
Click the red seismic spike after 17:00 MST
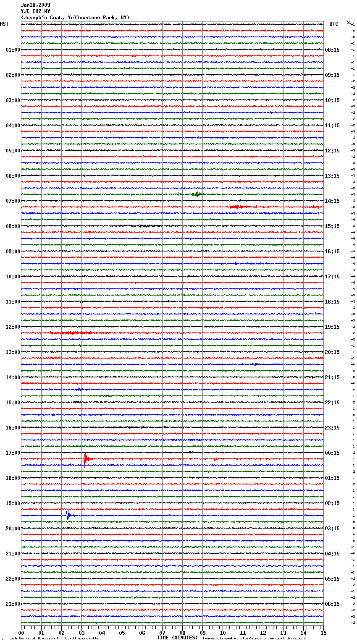point(86,460)
